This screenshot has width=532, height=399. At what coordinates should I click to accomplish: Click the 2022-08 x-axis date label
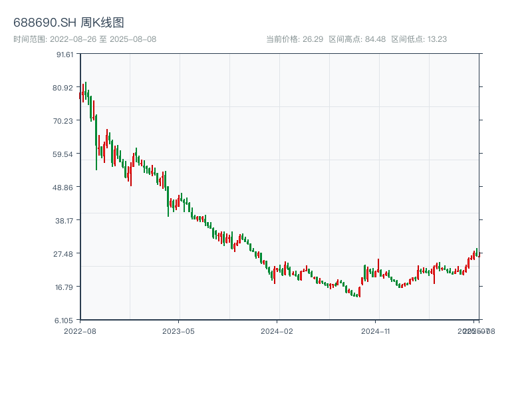(80, 331)
